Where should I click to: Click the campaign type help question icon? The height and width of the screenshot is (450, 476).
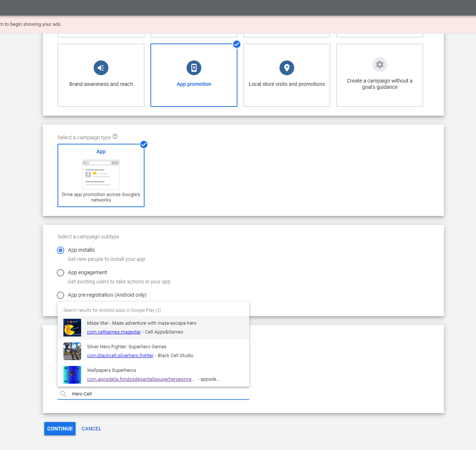point(115,137)
